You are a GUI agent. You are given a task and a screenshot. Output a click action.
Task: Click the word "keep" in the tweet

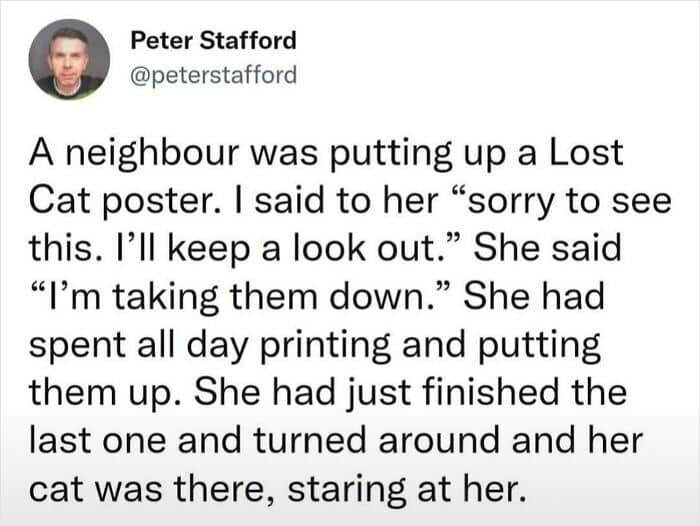click(x=208, y=249)
